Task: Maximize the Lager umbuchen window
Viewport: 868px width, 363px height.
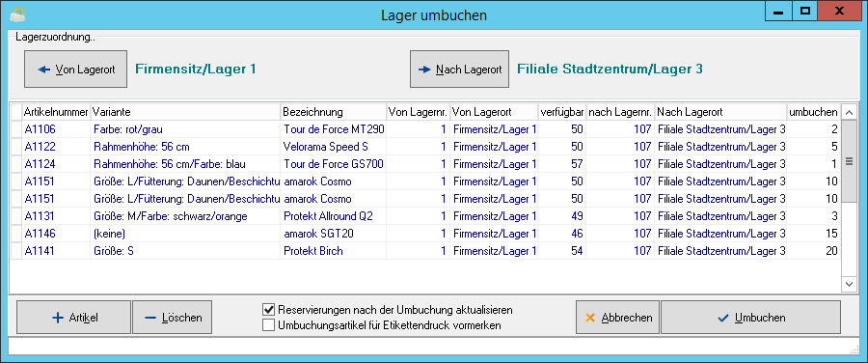Action: pyautogui.click(x=805, y=11)
